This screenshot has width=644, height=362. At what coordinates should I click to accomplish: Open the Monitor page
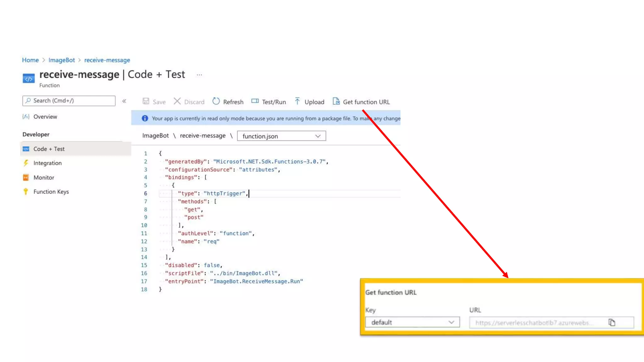[44, 178]
